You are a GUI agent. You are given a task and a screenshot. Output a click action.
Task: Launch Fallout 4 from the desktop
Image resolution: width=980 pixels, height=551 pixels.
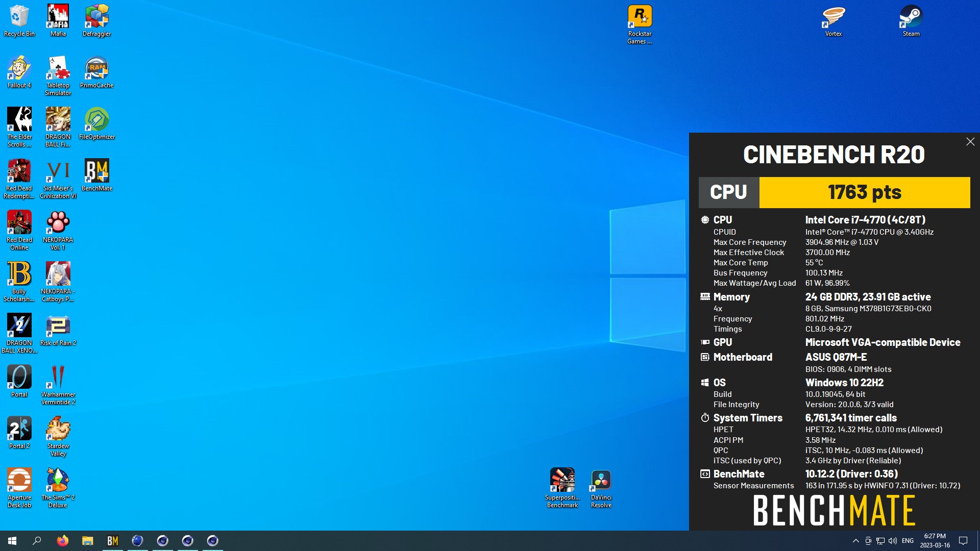19,72
